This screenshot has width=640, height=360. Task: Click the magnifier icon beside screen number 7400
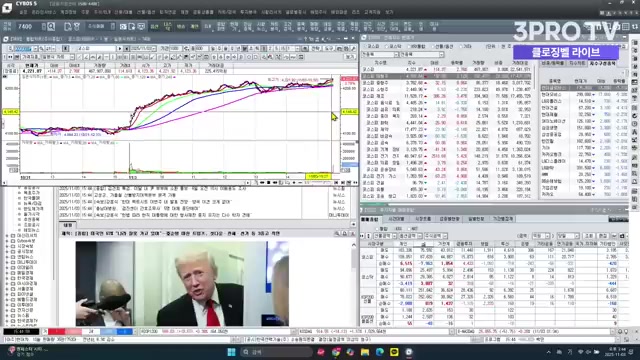tap(51, 27)
